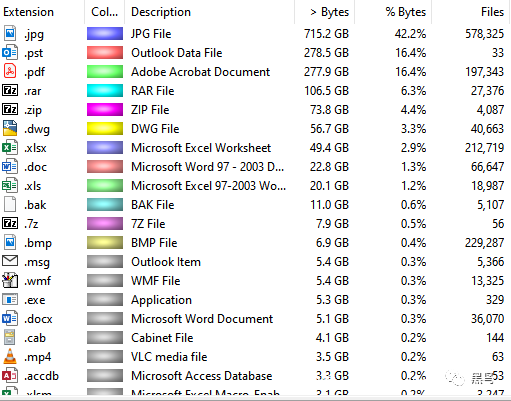Select the Cabinet File row

(255, 338)
